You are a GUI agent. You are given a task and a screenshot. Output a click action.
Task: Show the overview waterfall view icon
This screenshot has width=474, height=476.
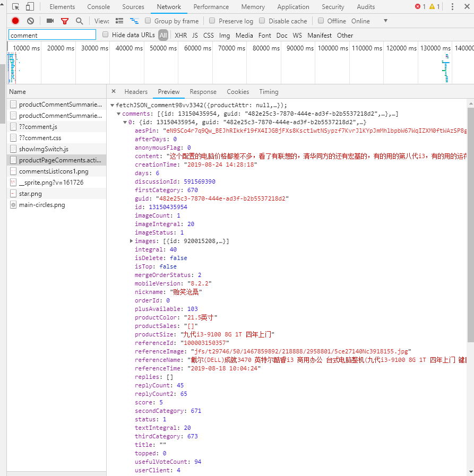click(x=134, y=21)
